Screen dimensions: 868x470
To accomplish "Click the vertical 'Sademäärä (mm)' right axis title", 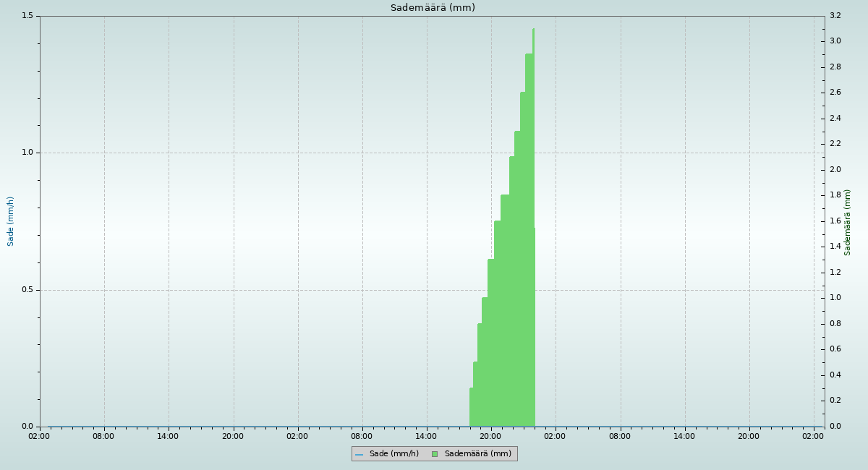I will click(x=848, y=222).
